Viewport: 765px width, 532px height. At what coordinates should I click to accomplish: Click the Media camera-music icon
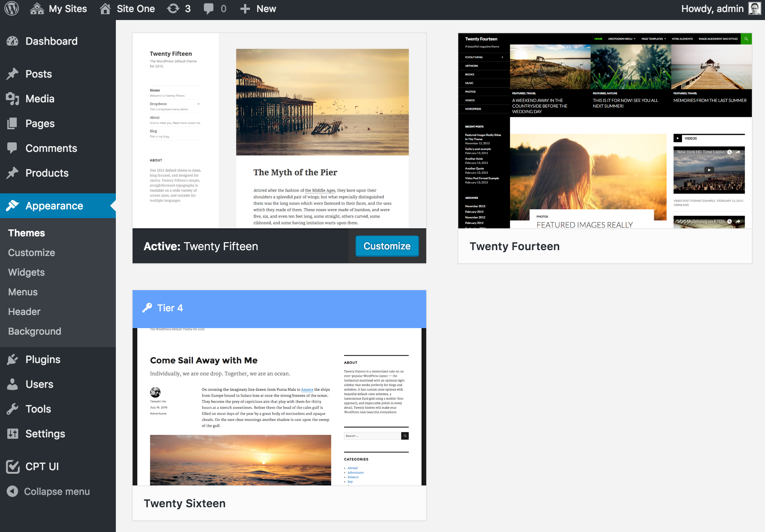pyautogui.click(x=12, y=99)
